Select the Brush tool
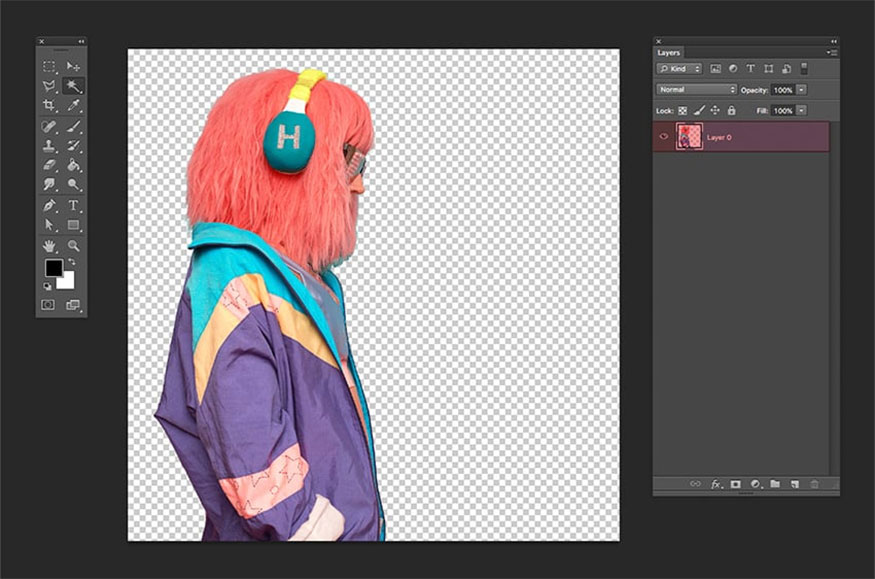 [73, 126]
